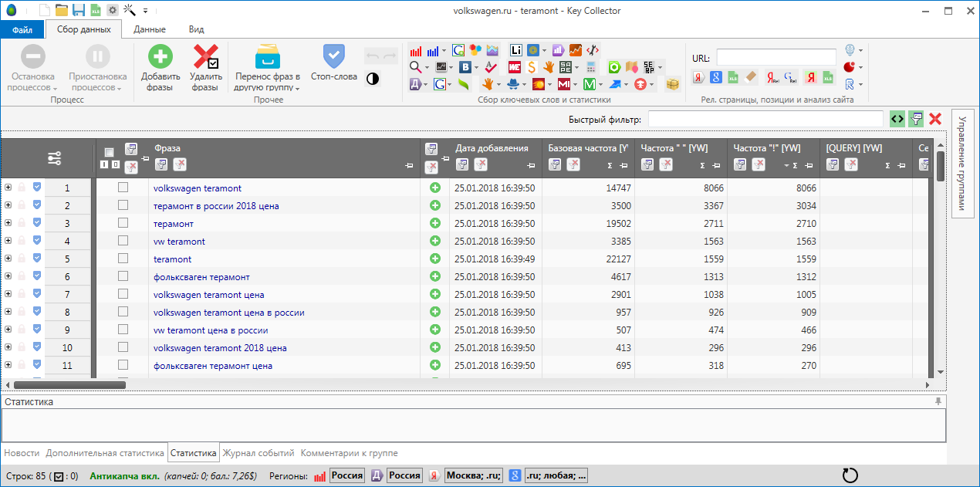This screenshot has height=487, width=980.
Task: Open the 'Журнал событий' bottom tab
Action: tap(260, 453)
